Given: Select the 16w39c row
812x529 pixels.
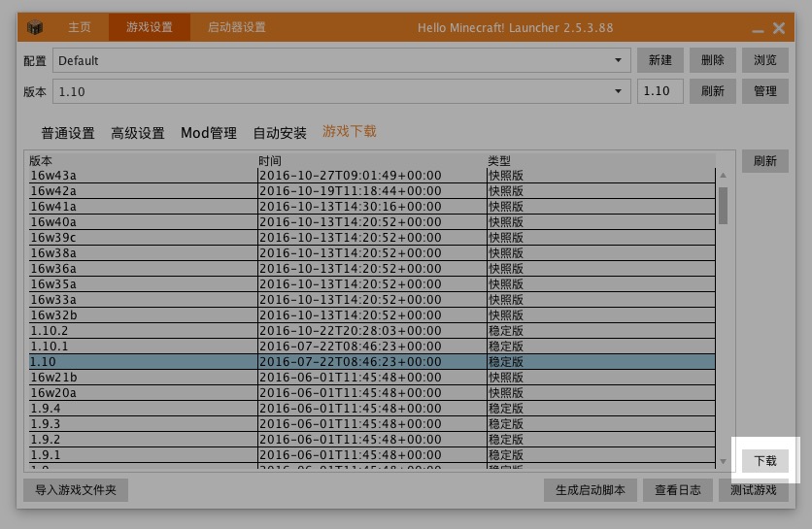Looking at the screenshot, I should (372, 237).
